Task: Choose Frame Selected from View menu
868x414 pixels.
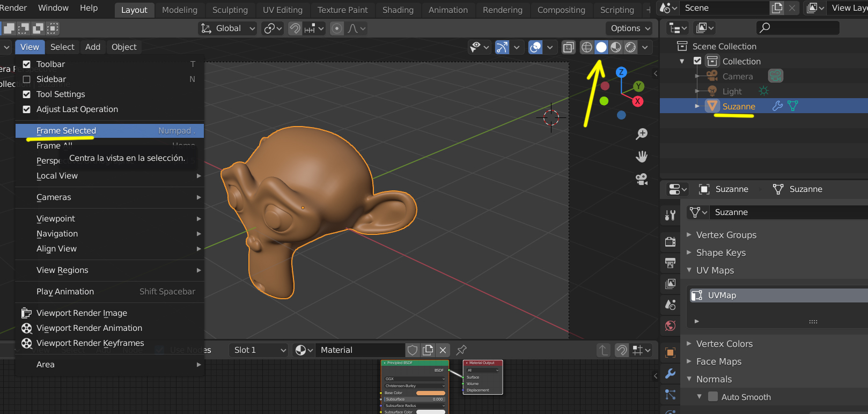Action: (x=66, y=131)
